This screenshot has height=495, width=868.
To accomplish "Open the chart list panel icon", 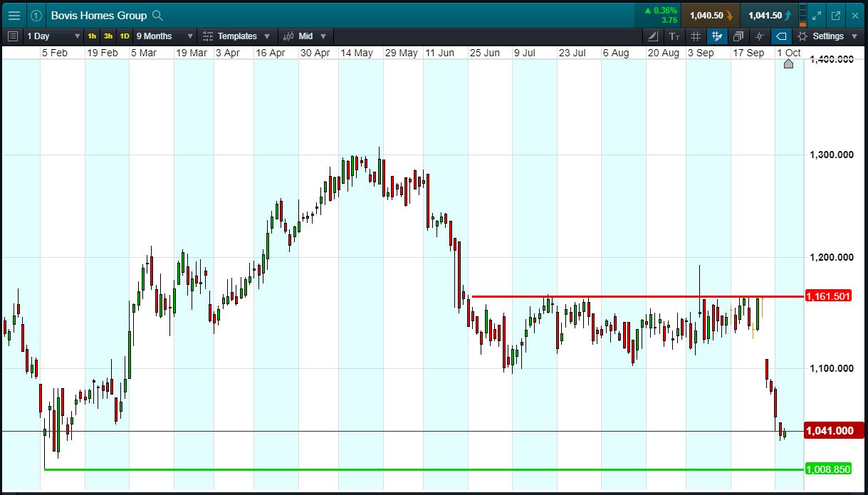I will 12,36.
